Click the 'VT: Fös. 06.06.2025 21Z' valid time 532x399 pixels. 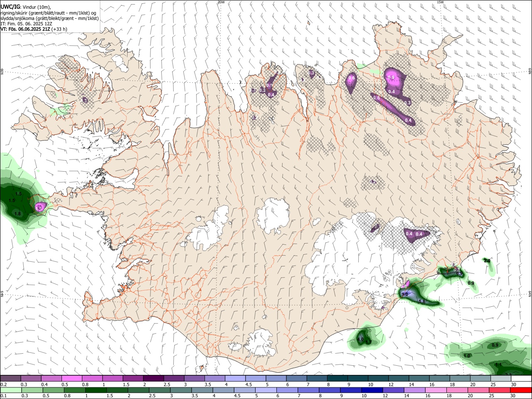[x=25, y=29]
